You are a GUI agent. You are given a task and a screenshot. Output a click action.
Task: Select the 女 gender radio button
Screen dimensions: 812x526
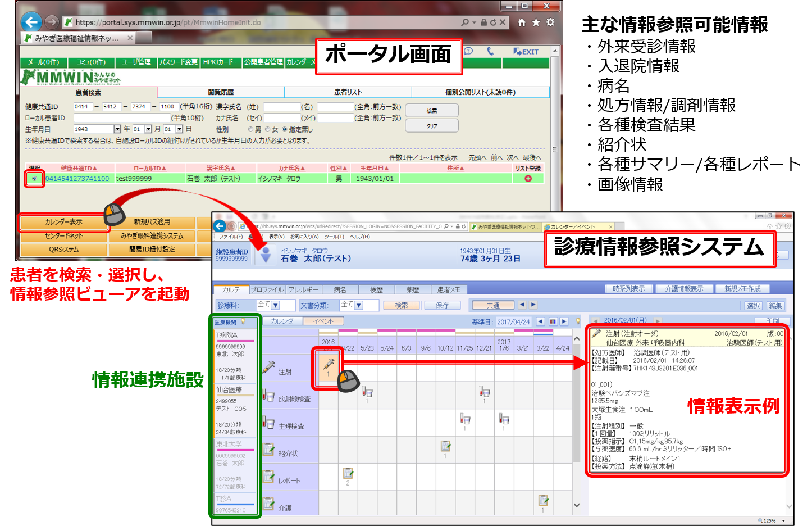tap(267, 129)
